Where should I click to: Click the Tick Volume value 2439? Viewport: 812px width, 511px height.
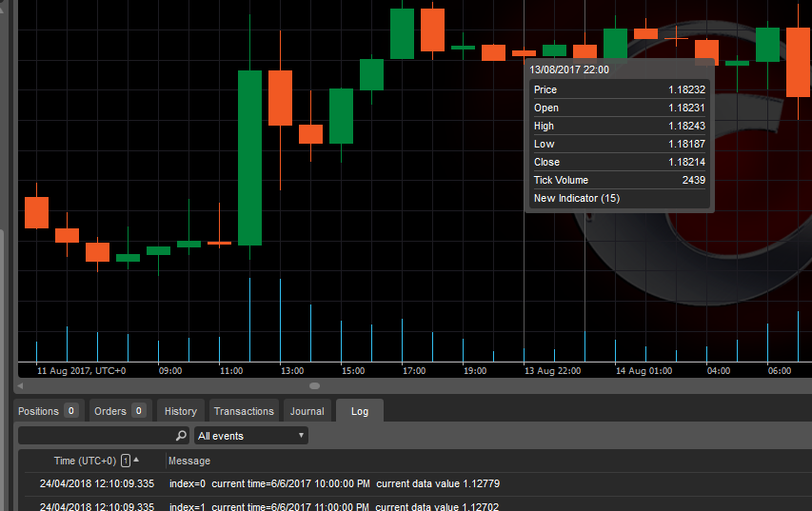[693, 180]
